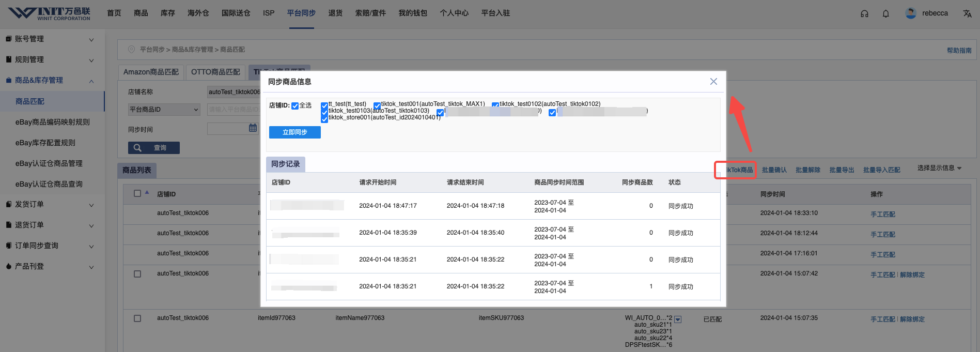The height and width of the screenshot is (352, 980).
Task: Click the 批量导出 link
Action: pyautogui.click(x=842, y=170)
